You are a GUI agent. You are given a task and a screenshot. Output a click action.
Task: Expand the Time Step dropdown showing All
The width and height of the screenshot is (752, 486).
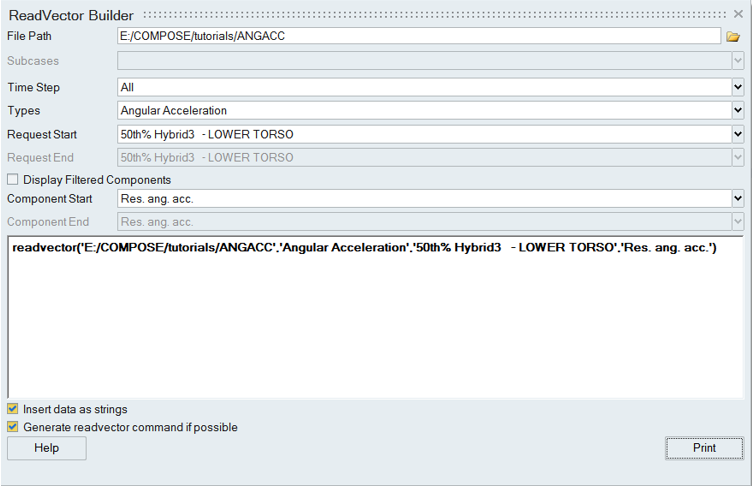coord(430,88)
